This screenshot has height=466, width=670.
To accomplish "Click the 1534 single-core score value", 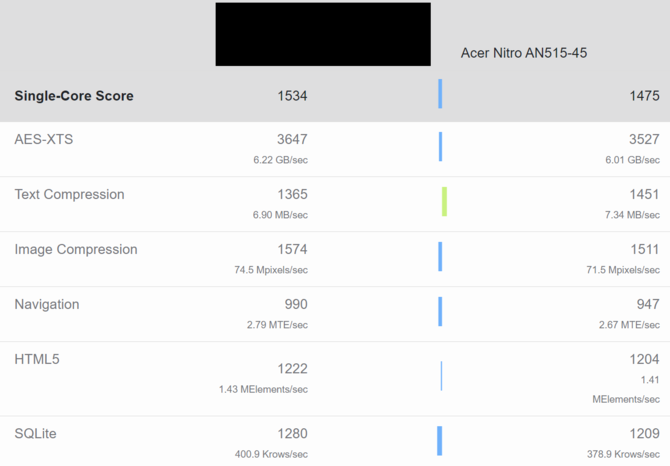I will pyautogui.click(x=292, y=96).
